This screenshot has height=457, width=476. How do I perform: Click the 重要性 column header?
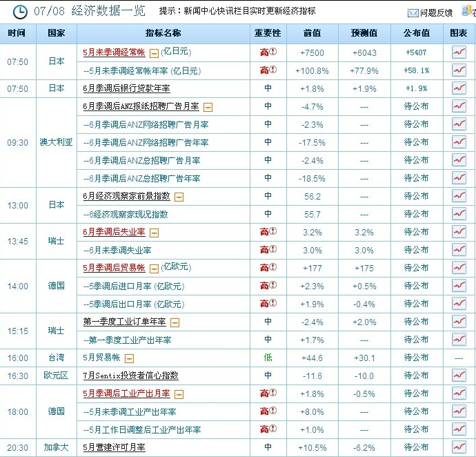268,33
